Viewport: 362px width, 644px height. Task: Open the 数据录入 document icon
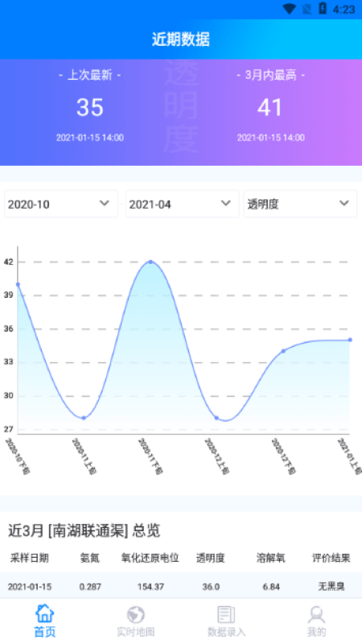coord(226,614)
